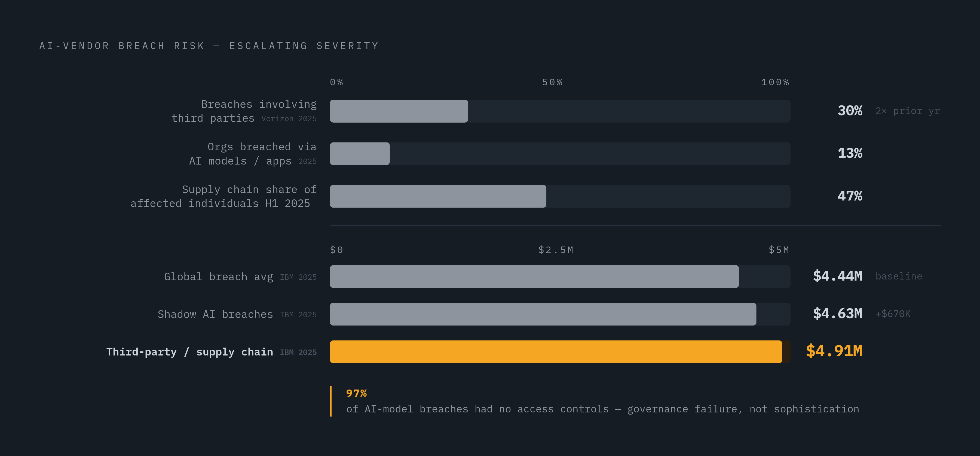Click the '0%' axis label
Image resolution: width=980 pixels, height=456 pixels.
click(x=337, y=82)
